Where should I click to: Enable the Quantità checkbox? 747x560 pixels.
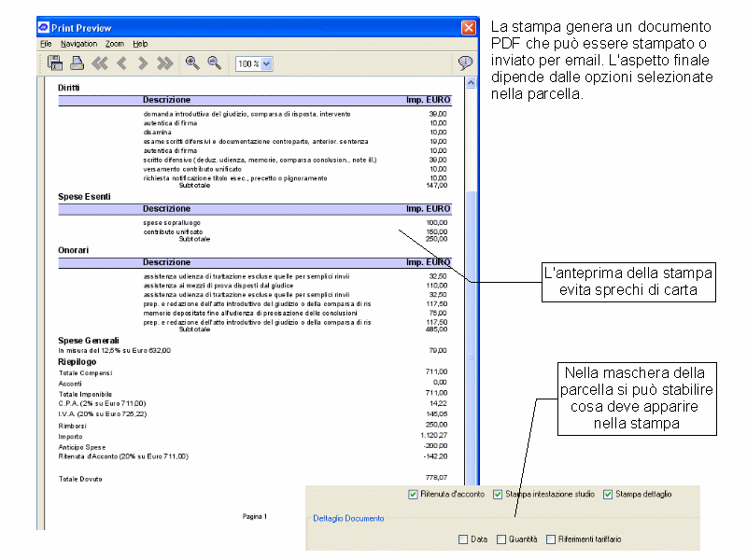pyautogui.click(x=501, y=539)
